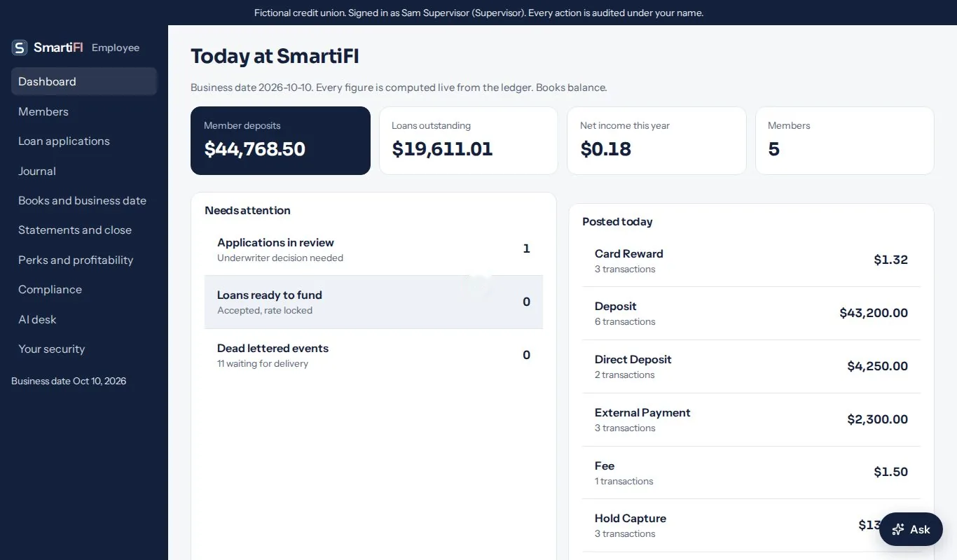
Task: Click the SmartiFI logo icon
Action: (x=20, y=48)
